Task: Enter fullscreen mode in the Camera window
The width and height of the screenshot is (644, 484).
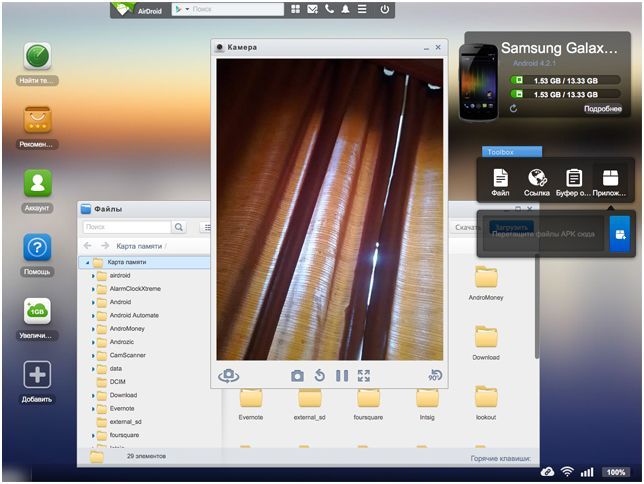Action: (364, 376)
